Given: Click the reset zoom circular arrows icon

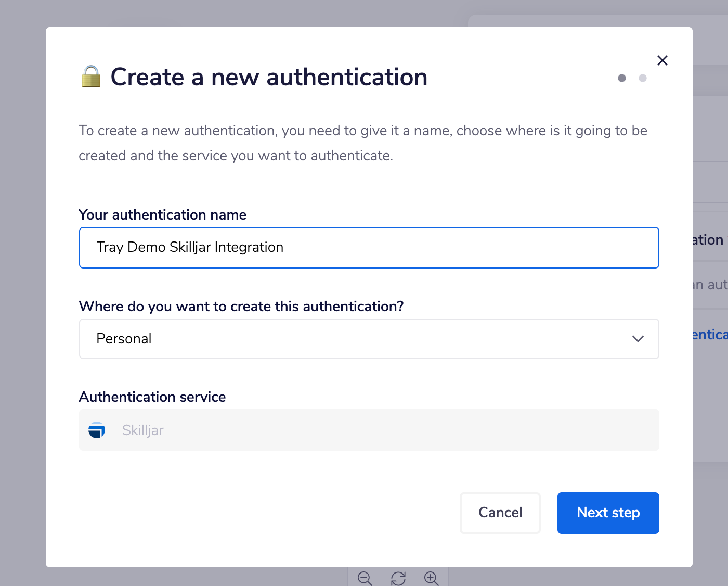Looking at the screenshot, I should pyautogui.click(x=398, y=578).
